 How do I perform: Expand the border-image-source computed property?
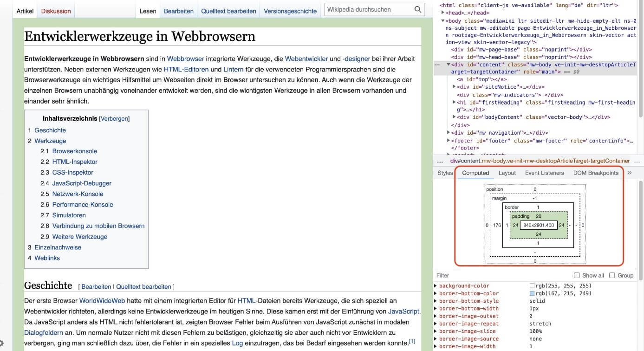tap(436, 339)
